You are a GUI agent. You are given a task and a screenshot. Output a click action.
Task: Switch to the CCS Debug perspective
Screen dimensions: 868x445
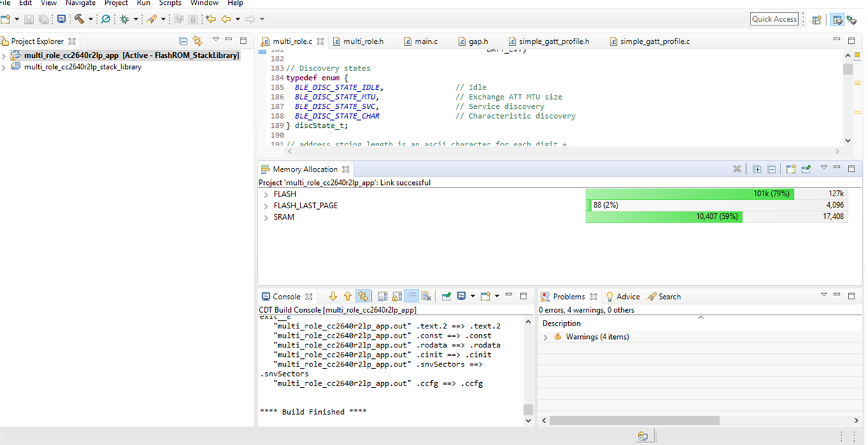852,20
